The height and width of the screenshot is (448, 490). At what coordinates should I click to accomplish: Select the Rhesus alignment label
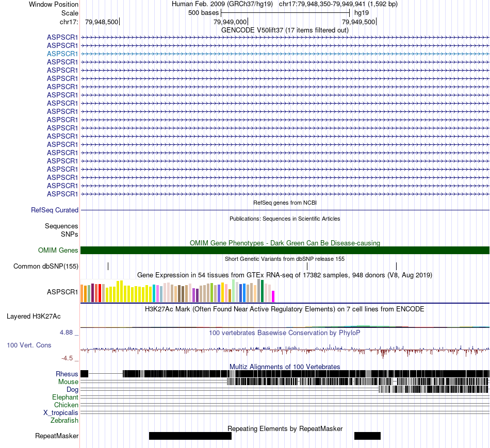67,374
